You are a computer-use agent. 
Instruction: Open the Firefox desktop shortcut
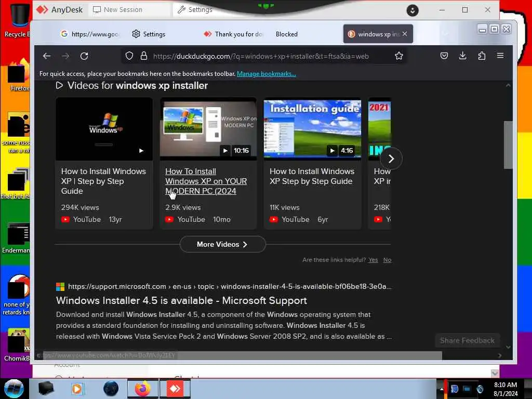(19, 76)
